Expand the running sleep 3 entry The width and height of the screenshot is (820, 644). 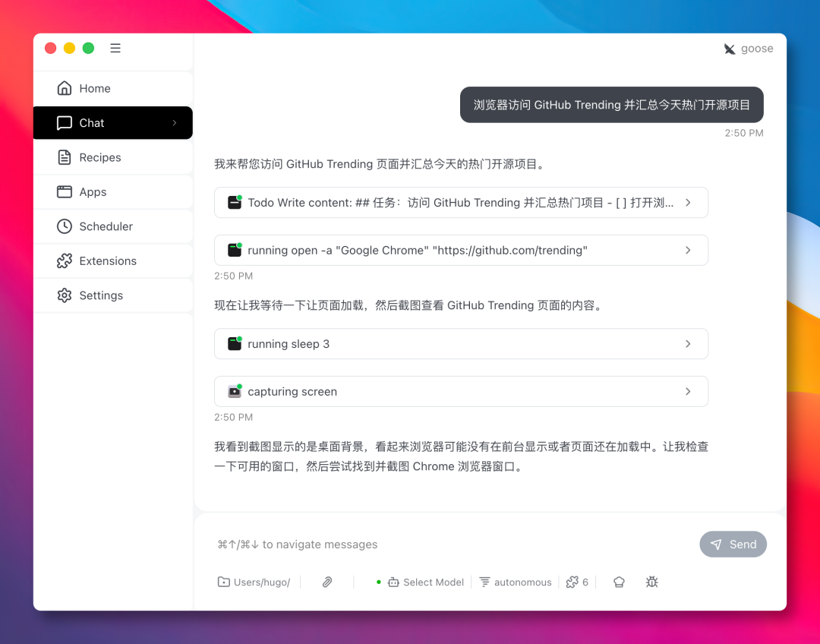click(461, 344)
